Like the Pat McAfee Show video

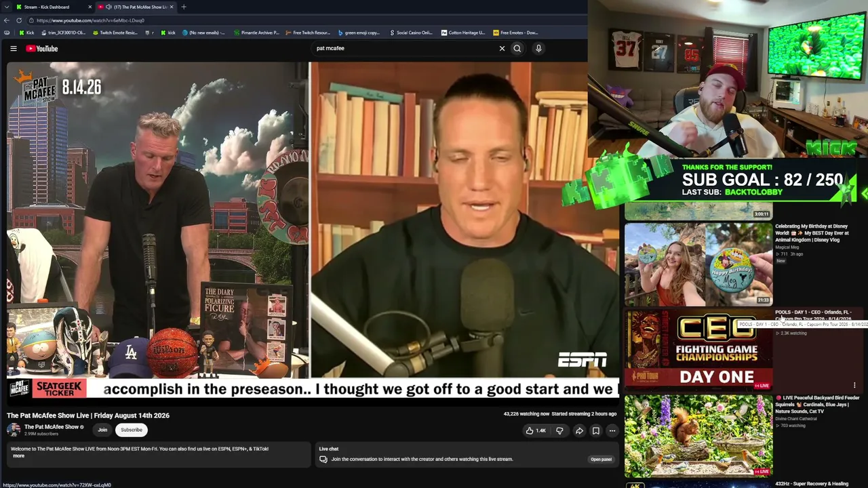click(536, 430)
